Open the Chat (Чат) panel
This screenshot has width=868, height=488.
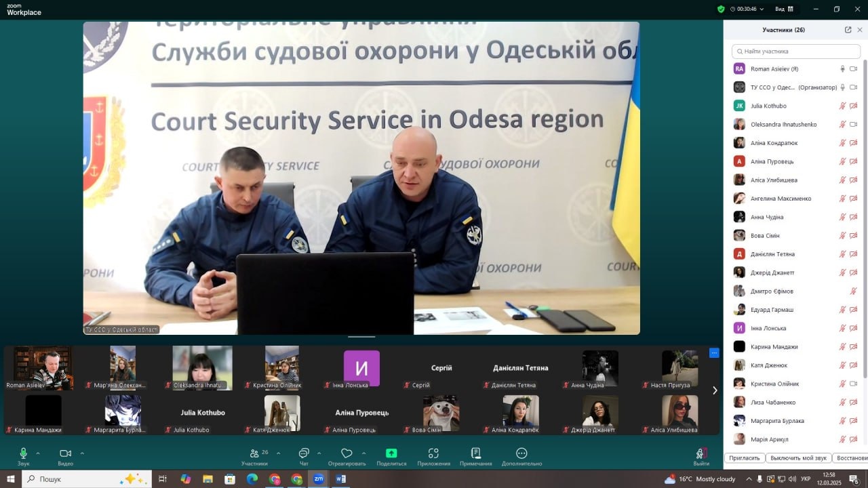(304, 453)
